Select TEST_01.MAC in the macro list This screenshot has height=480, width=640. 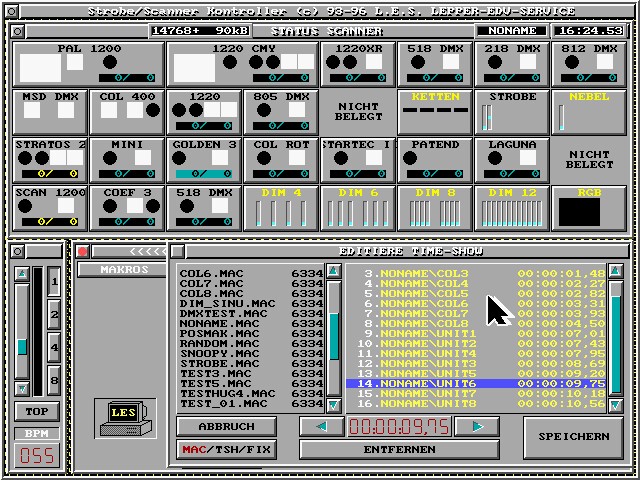[x=251, y=404]
